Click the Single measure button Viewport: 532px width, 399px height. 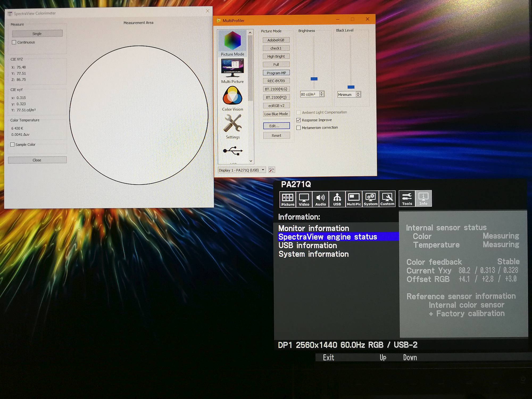[37, 34]
